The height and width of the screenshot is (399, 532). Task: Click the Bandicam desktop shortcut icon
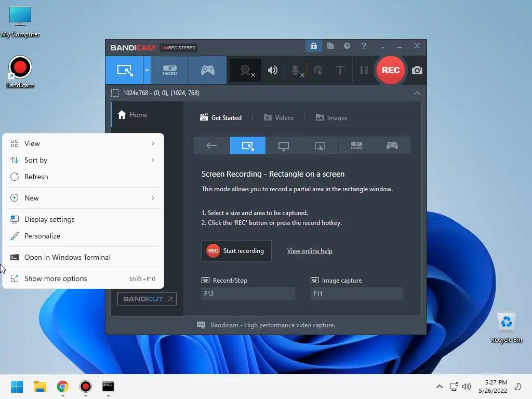point(20,72)
